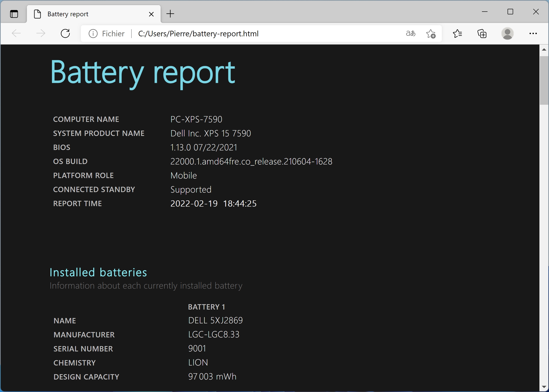The image size is (549, 392).
Task: Click the 'SYSTEM PRODUCT NAME' label
Action: pyautogui.click(x=99, y=133)
